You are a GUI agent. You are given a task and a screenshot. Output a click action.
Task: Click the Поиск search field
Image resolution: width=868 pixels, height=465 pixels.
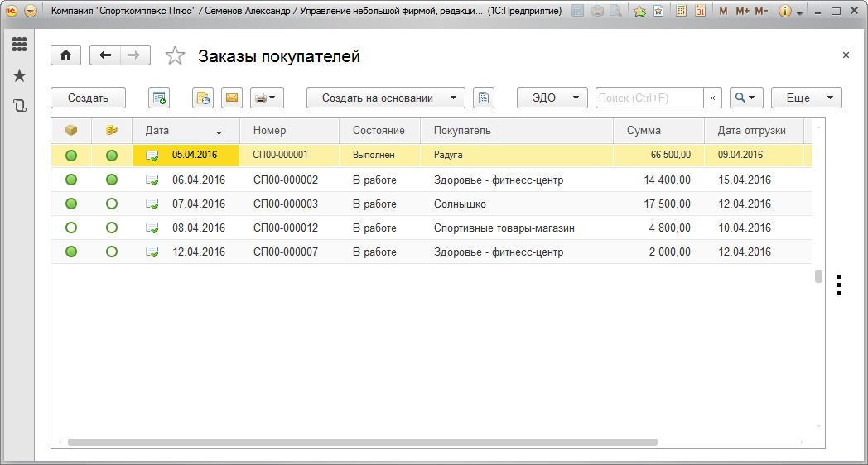coord(649,98)
